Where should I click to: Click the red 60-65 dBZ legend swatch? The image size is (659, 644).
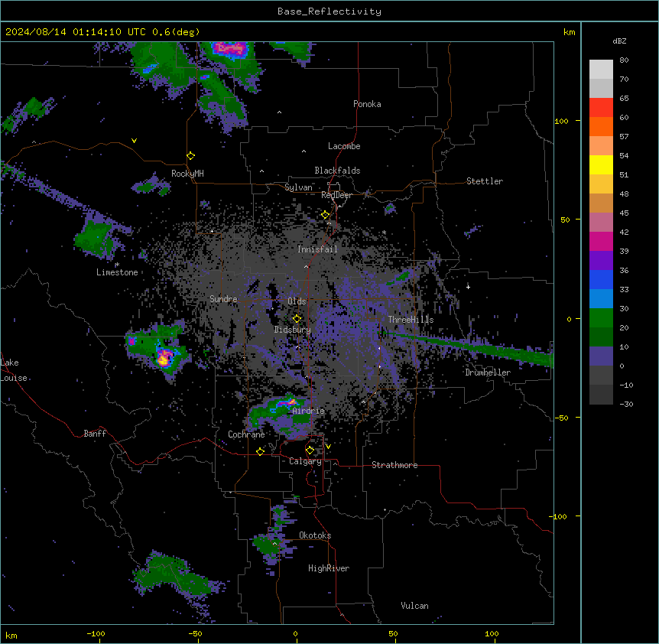coord(601,108)
